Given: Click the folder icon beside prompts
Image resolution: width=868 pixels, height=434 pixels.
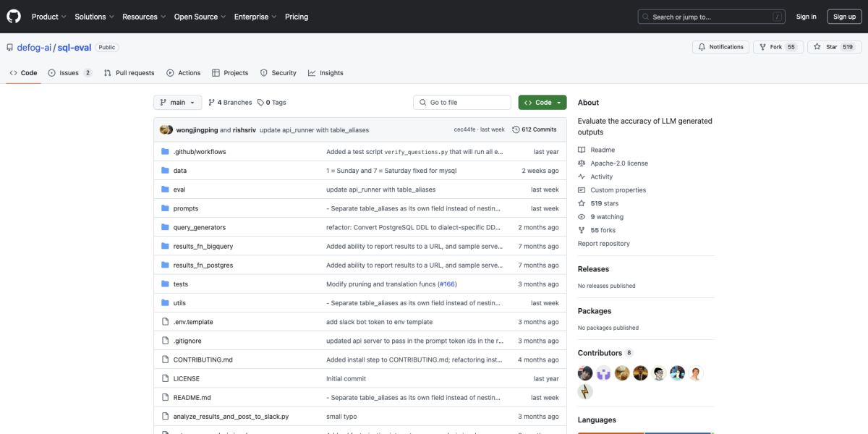Looking at the screenshot, I should point(165,208).
